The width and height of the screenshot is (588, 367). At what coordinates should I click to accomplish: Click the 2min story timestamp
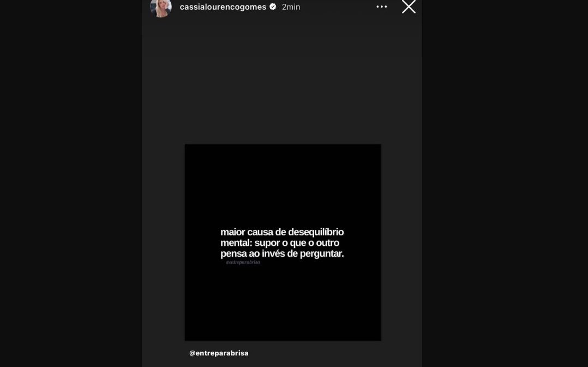coord(291,7)
